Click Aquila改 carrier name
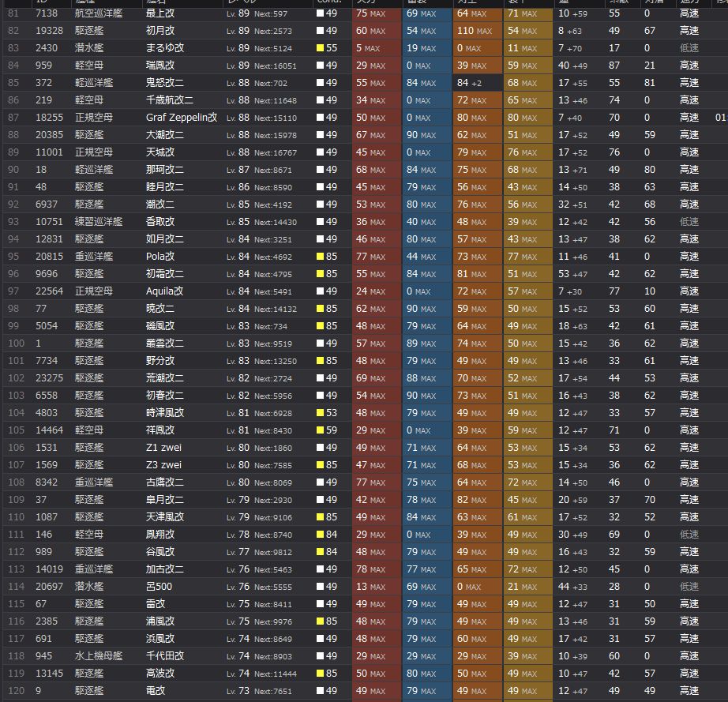Viewport: 728px width, 702px height. pyautogui.click(x=164, y=291)
